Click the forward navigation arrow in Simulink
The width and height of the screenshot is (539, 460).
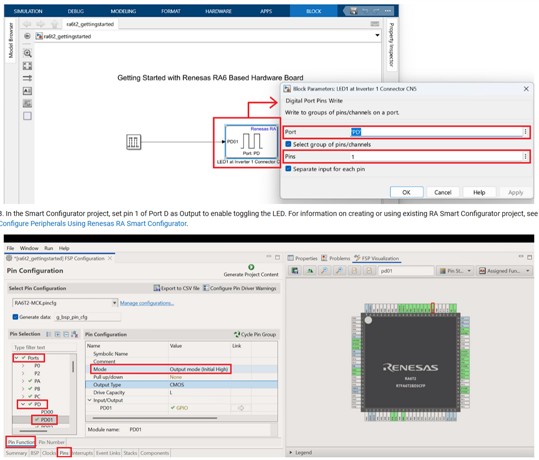coord(41,24)
